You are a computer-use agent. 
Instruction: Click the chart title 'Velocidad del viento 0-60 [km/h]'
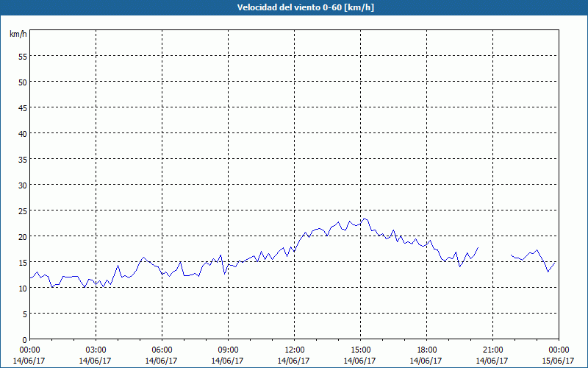point(305,7)
